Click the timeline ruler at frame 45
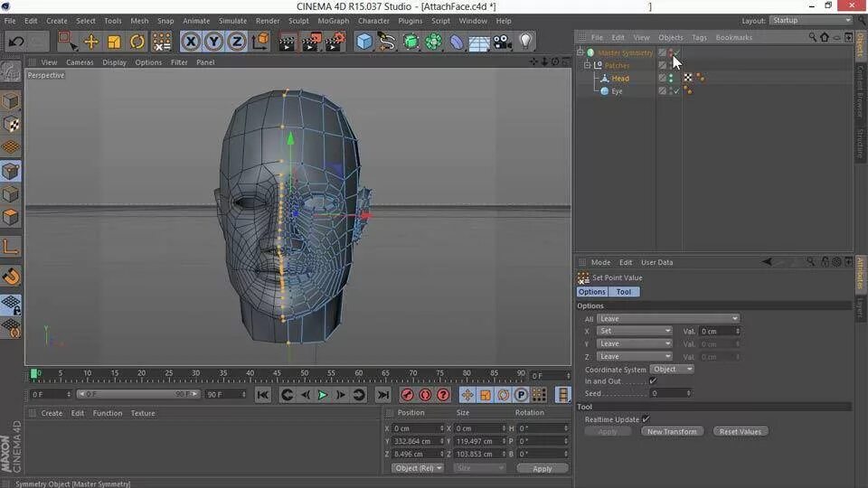 (278, 373)
